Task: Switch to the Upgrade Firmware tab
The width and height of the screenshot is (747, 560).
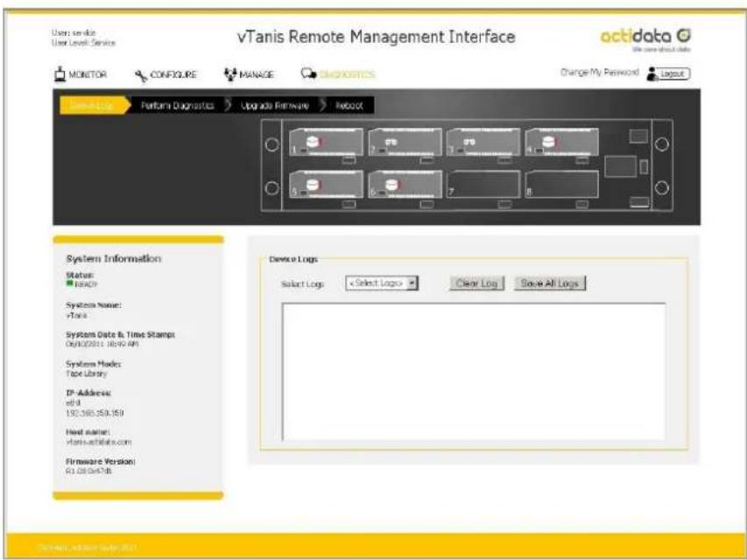Action: pyautogui.click(x=274, y=105)
